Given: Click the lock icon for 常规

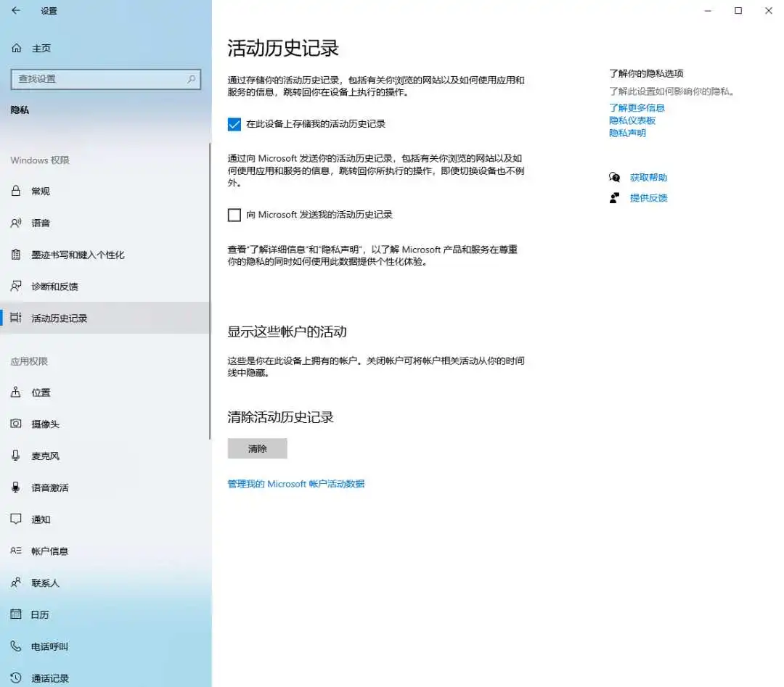Looking at the screenshot, I should point(16,191).
